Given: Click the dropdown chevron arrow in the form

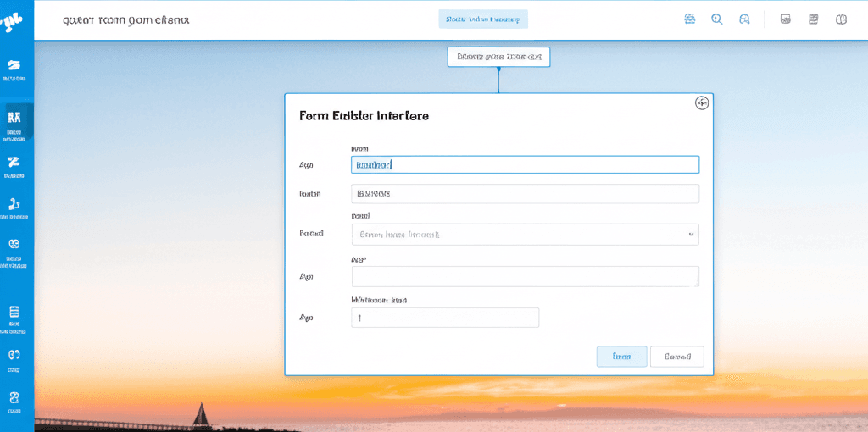Looking at the screenshot, I should (x=691, y=235).
